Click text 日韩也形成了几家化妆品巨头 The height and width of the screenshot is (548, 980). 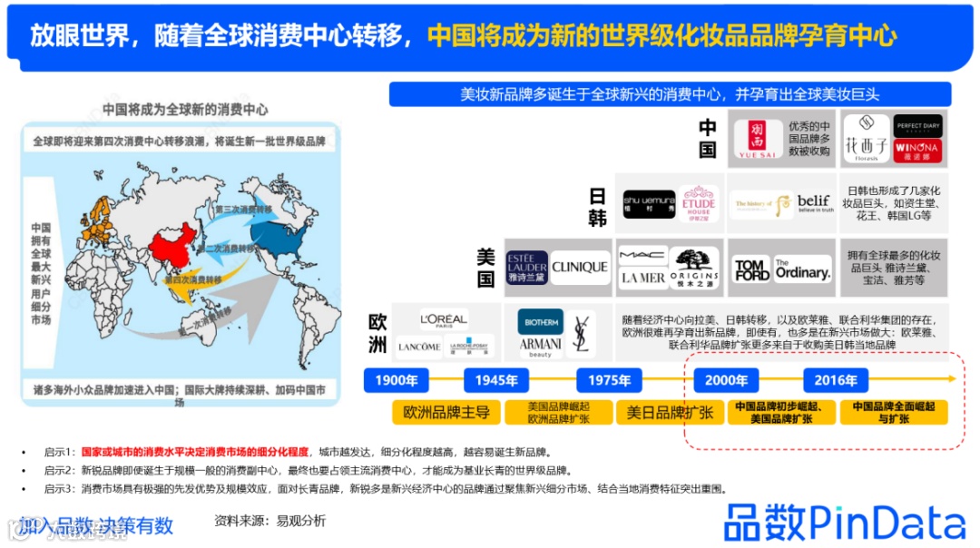tap(893, 203)
